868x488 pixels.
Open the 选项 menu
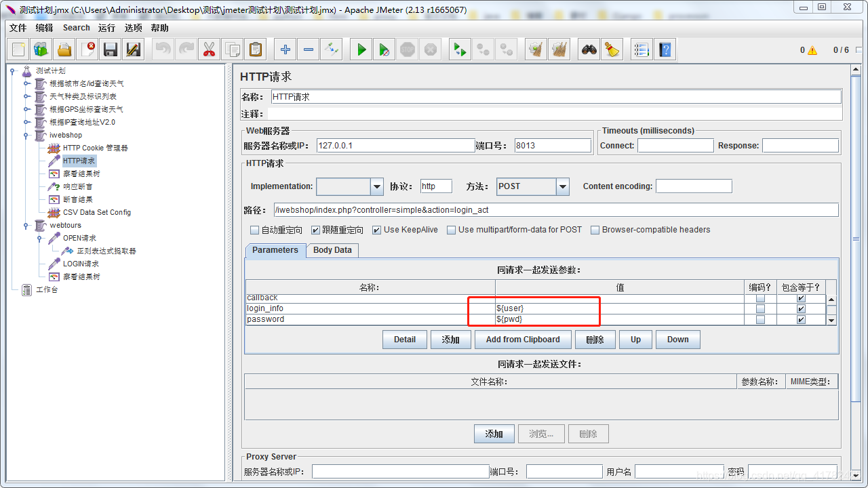(134, 28)
